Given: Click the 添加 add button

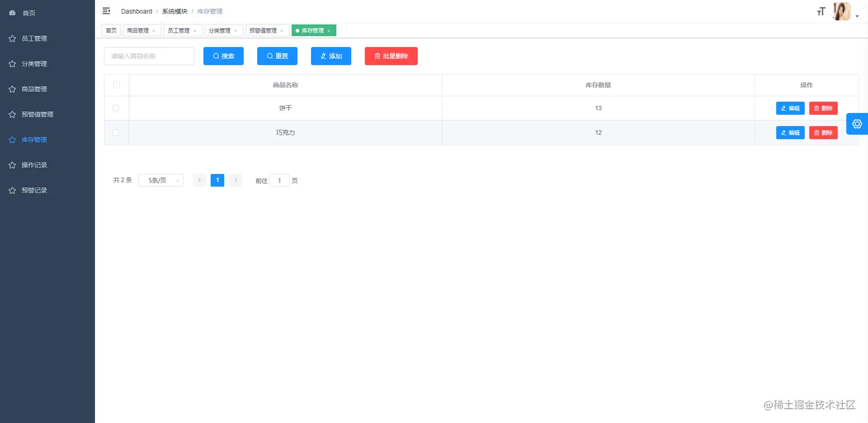Looking at the screenshot, I should pyautogui.click(x=331, y=56).
